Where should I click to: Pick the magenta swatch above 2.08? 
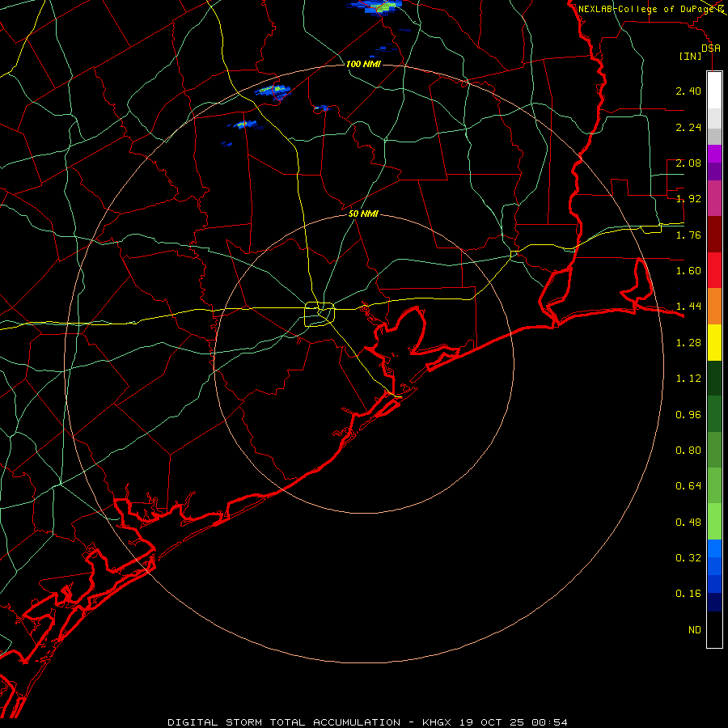(714, 154)
